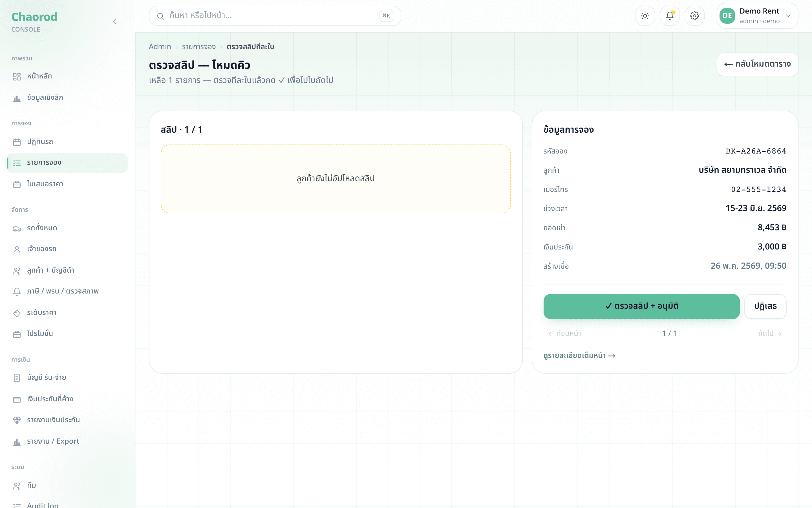Click deposit amount 3,000 ฿

[x=772, y=247]
